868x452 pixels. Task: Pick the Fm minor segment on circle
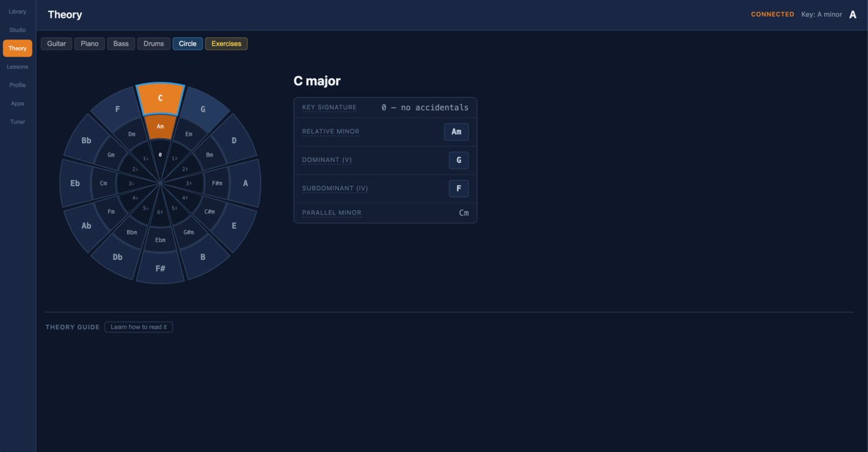click(x=111, y=211)
